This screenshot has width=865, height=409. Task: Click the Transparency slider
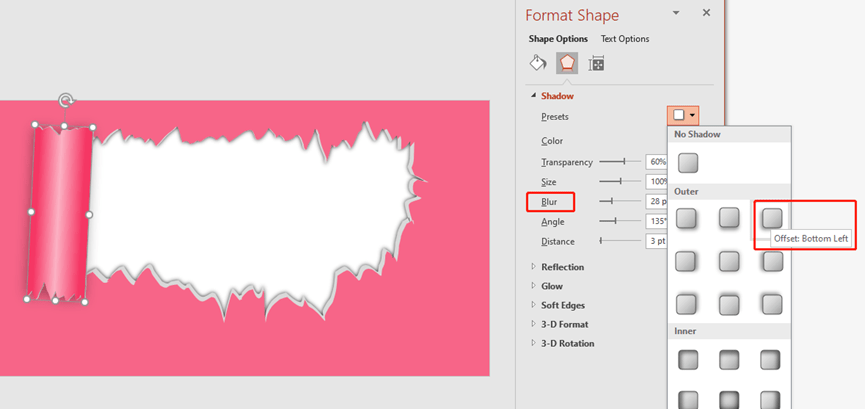coord(620,161)
